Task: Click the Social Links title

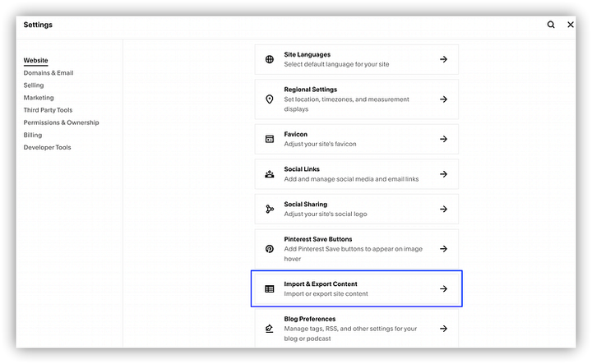Action: pos(302,169)
